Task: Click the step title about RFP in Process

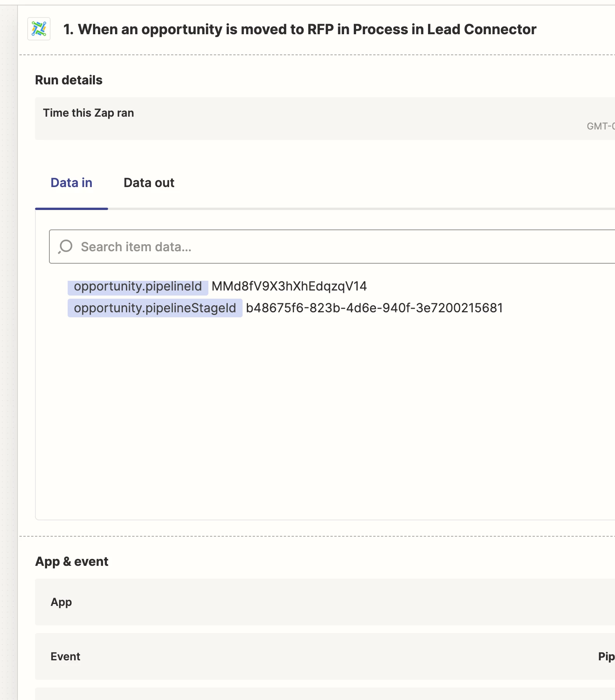Action: (300, 29)
